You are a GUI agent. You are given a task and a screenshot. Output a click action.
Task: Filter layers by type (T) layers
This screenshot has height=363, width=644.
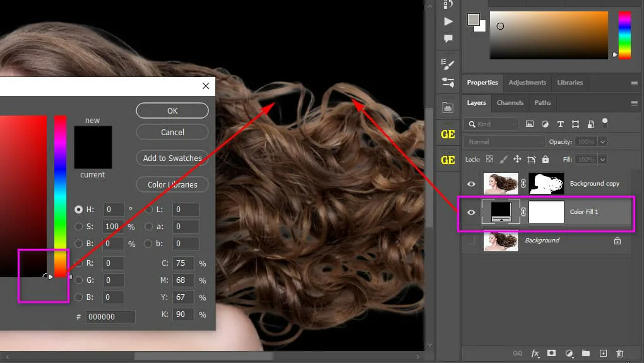(560, 124)
